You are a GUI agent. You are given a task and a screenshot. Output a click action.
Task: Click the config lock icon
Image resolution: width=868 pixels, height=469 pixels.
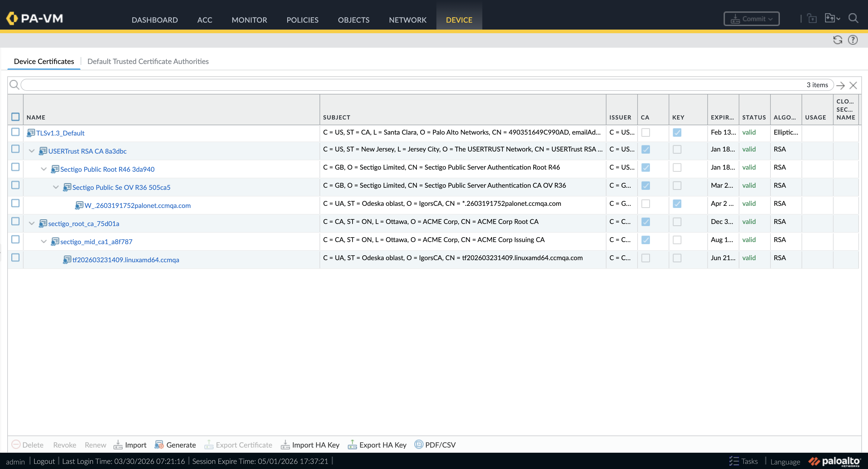click(x=812, y=18)
